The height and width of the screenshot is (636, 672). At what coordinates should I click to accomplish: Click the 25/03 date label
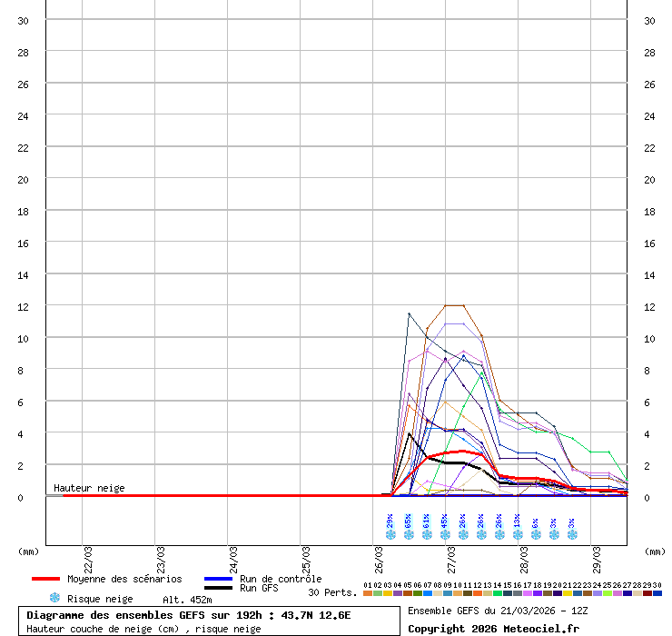[x=306, y=560]
